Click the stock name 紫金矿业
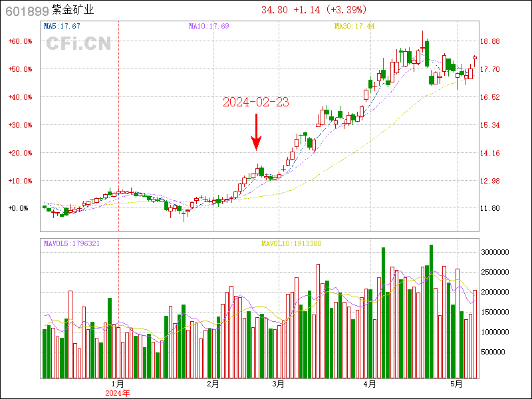 tap(73, 10)
